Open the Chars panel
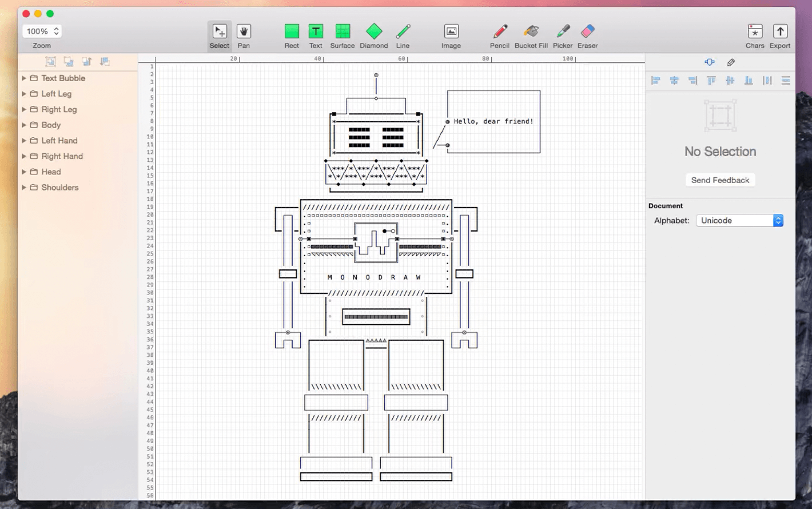The height and width of the screenshot is (509, 812). [755, 36]
